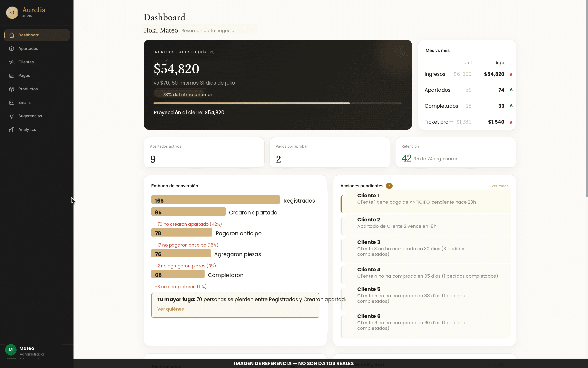
Task: Click the Pagos por aprobar card
Action: (330, 152)
